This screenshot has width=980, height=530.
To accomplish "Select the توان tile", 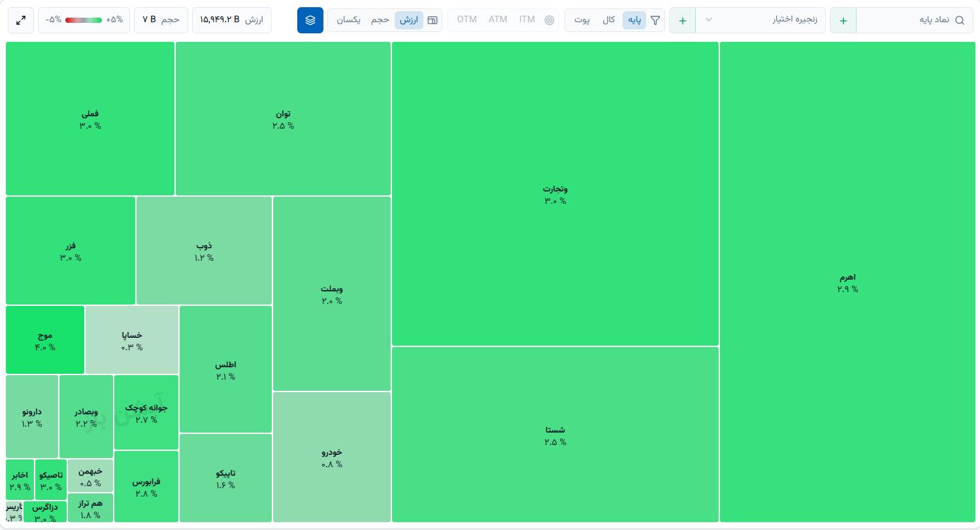I will (x=283, y=119).
